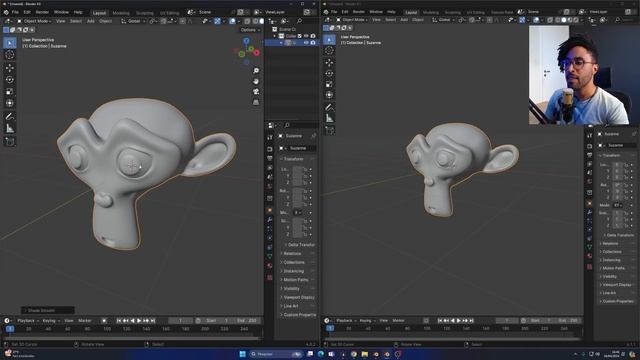The height and width of the screenshot is (360, 640).
Task: Open Modifiers wrench tab in left properties panel
Action: [270, 220]
